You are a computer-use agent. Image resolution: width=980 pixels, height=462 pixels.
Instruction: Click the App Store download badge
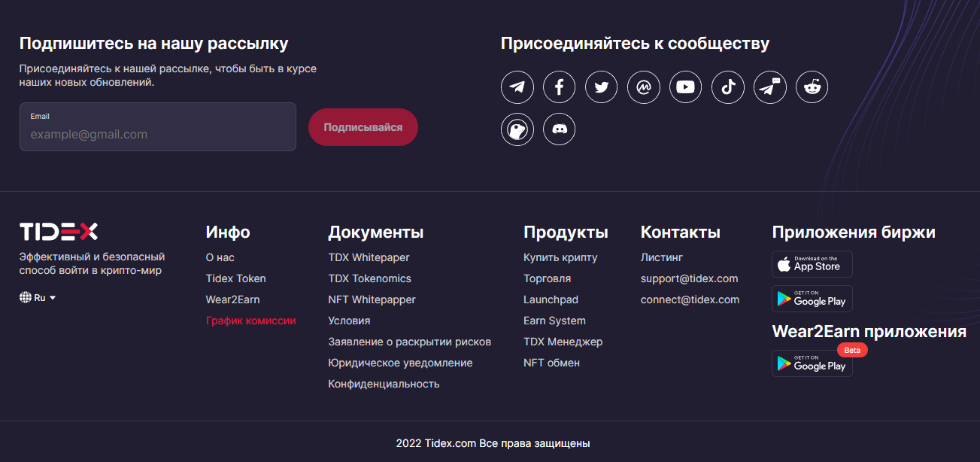(x=812, y=263)
